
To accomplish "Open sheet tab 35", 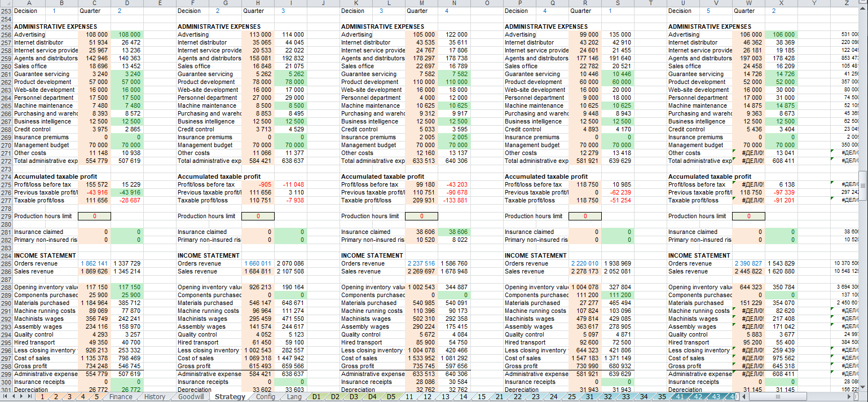I will (x=662, y=397).
